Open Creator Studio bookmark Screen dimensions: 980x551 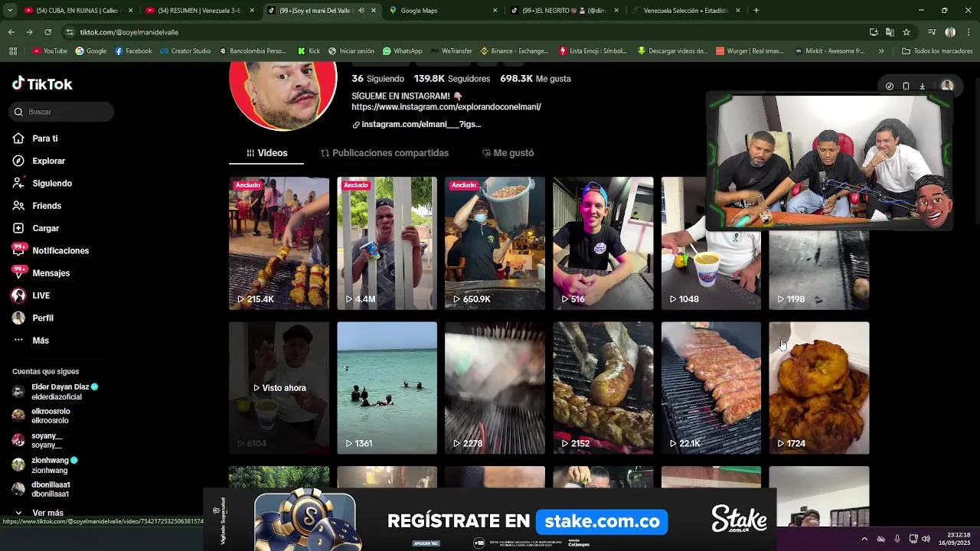(x=185, y=51)
